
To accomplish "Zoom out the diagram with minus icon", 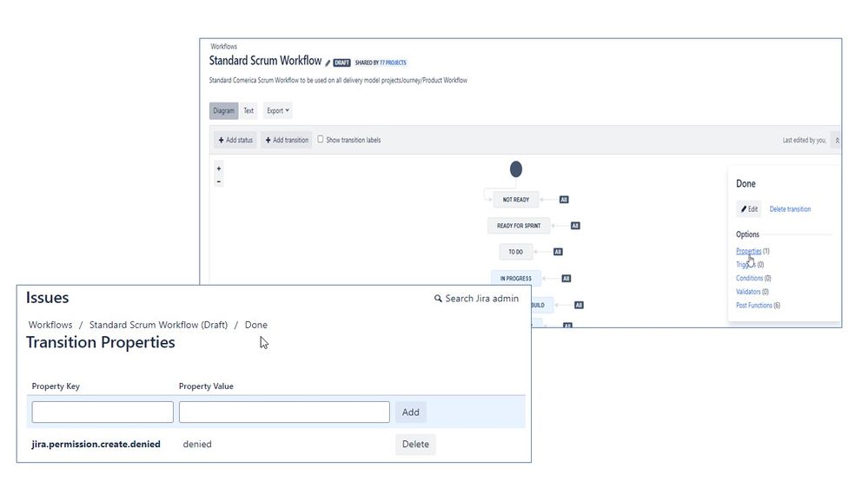I will [219, 181].
